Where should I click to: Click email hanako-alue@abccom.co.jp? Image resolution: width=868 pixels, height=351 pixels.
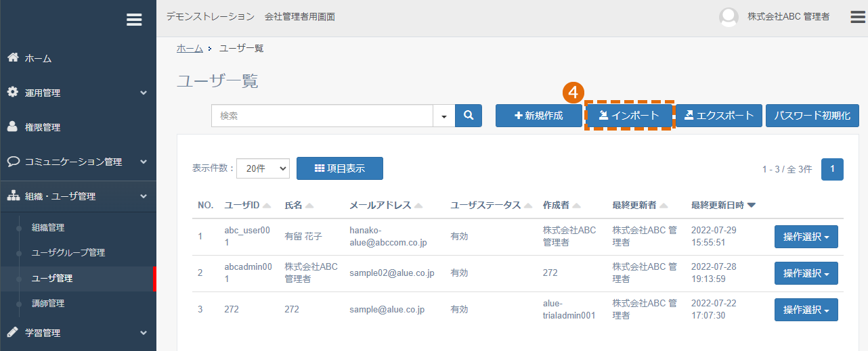tap(388, 237)
